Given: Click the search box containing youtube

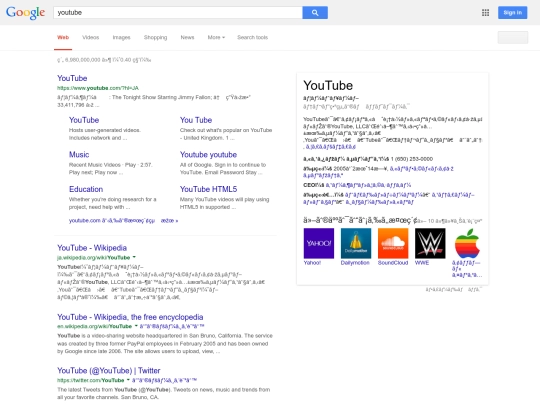Looking at the screenshot, I should pos(178,13).
